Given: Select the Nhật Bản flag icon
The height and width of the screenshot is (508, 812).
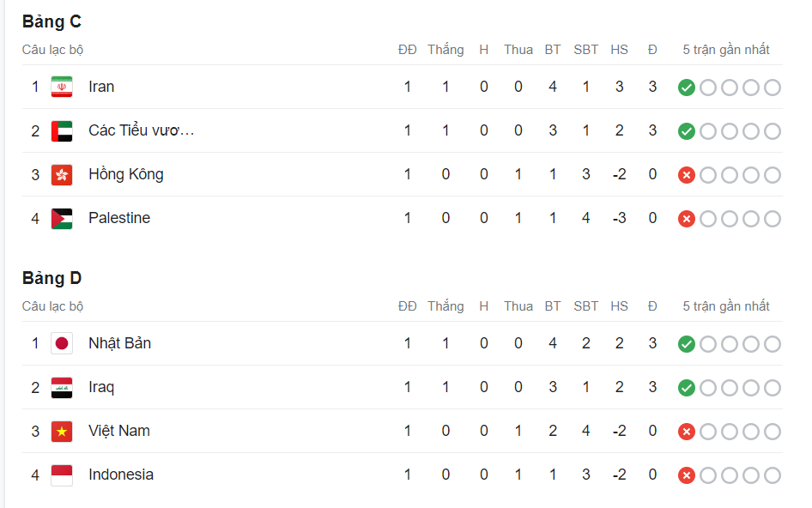Looking at the screenshot, I should [62, 342].
